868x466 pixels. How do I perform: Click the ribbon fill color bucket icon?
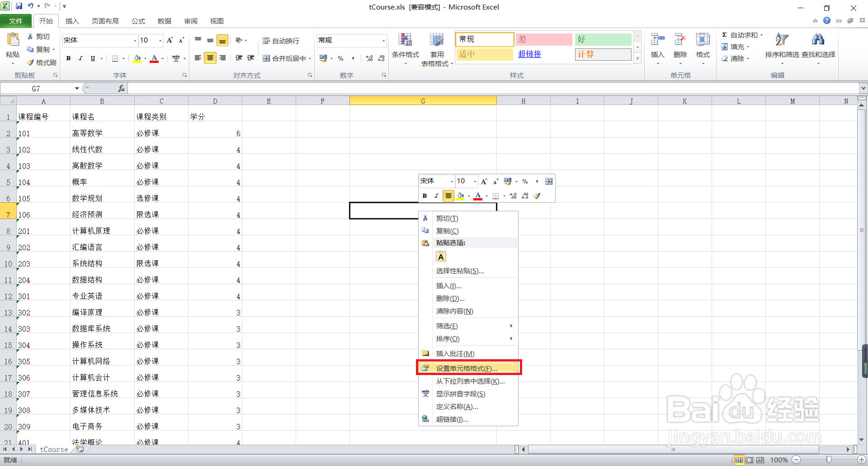pos(137,58)
